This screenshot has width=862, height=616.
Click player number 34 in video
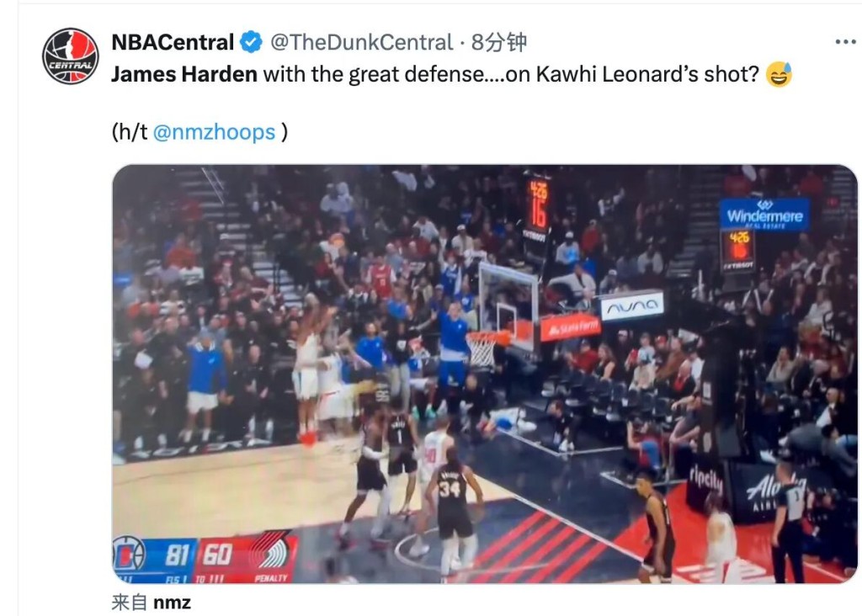(450, 489)
